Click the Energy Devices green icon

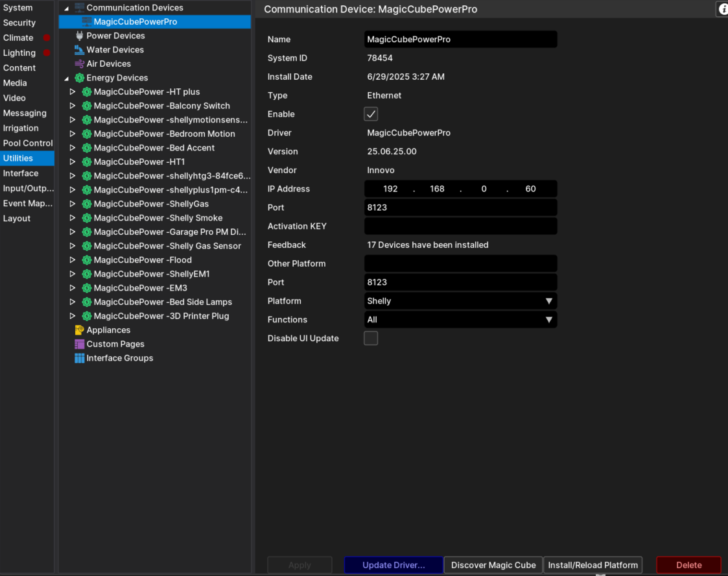click(79, 78)
